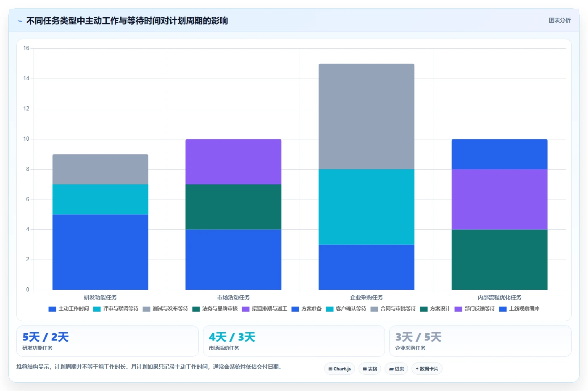588x391 pixels.
Task: Click the y-axis tick label 0
Action: click(x=28, y=290)
